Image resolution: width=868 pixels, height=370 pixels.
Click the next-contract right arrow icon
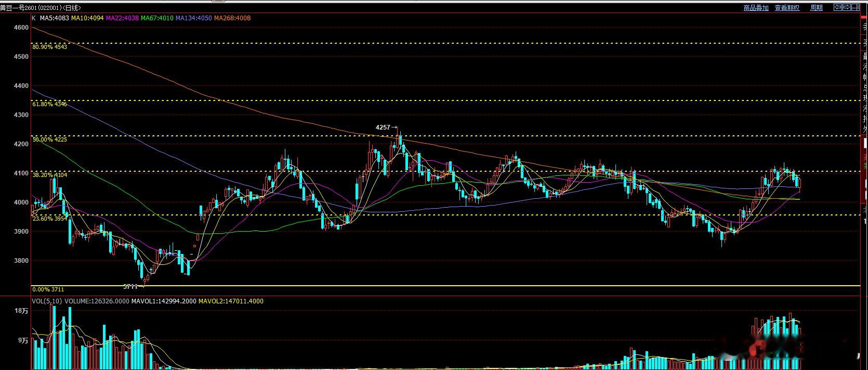(x=847, y=7)
